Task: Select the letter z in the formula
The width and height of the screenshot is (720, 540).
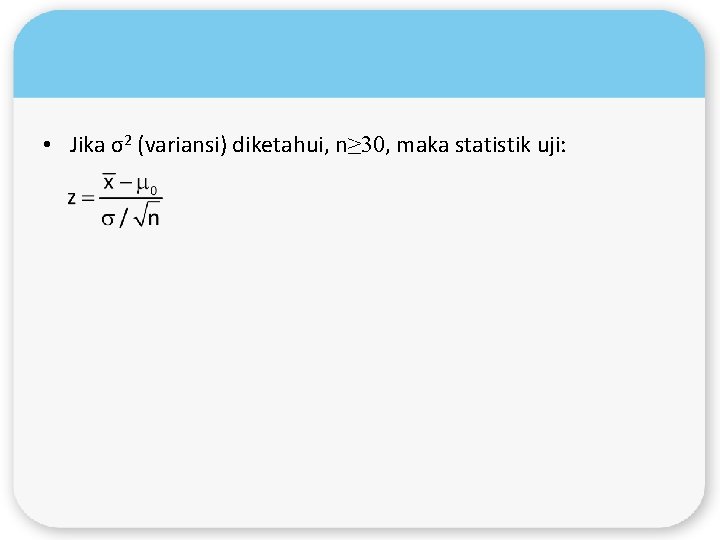Action: tap(71, 198)
